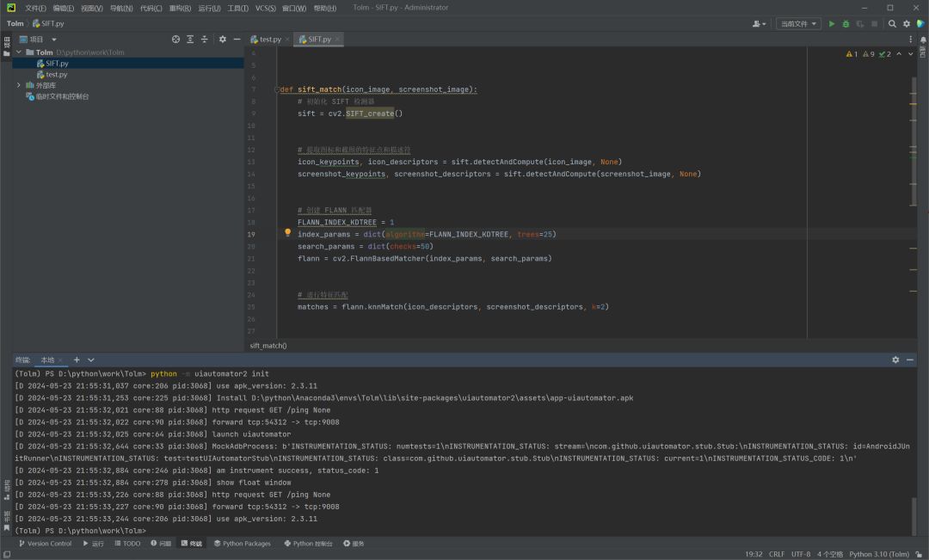Expand the 外部库 external libraries node

18,85
